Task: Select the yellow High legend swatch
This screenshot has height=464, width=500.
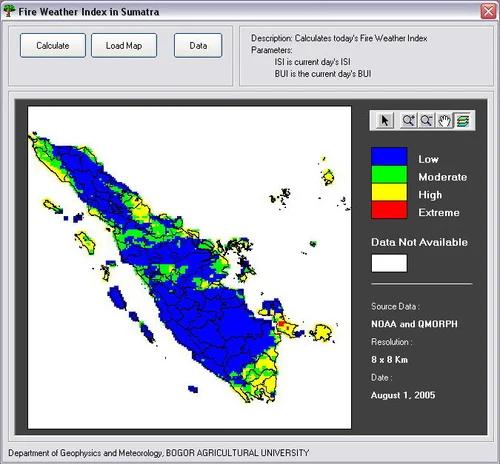Action: [389, 192]
